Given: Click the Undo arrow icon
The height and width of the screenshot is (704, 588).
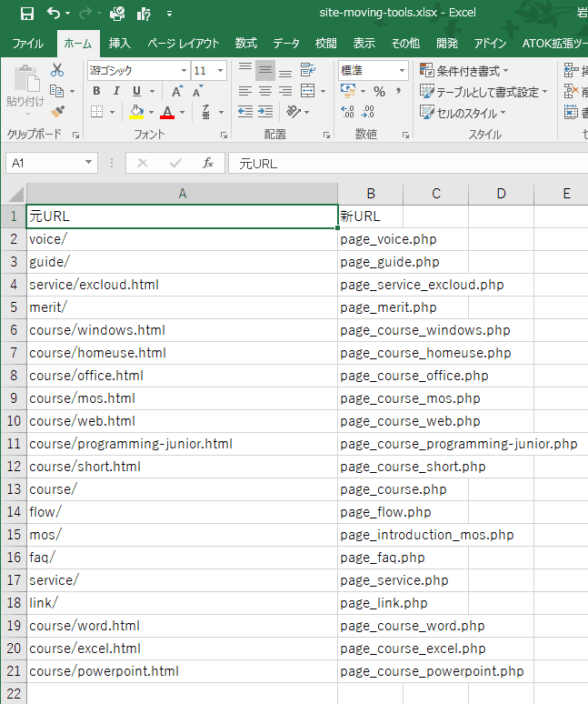Looking at the screenshot, I should click(x=54, y=14).
